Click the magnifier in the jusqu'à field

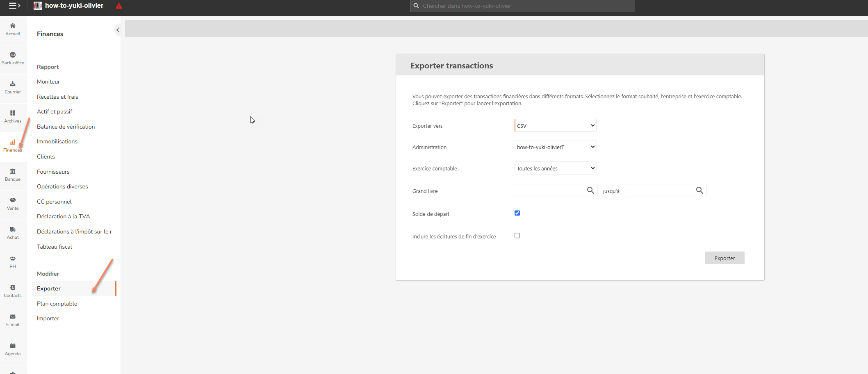tap(699, 190)
